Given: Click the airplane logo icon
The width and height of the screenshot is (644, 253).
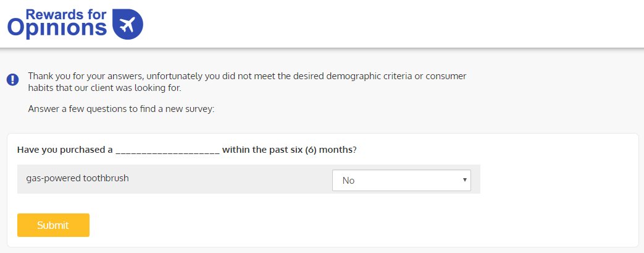Looking at the screenshot, I should tap(128, 24).
